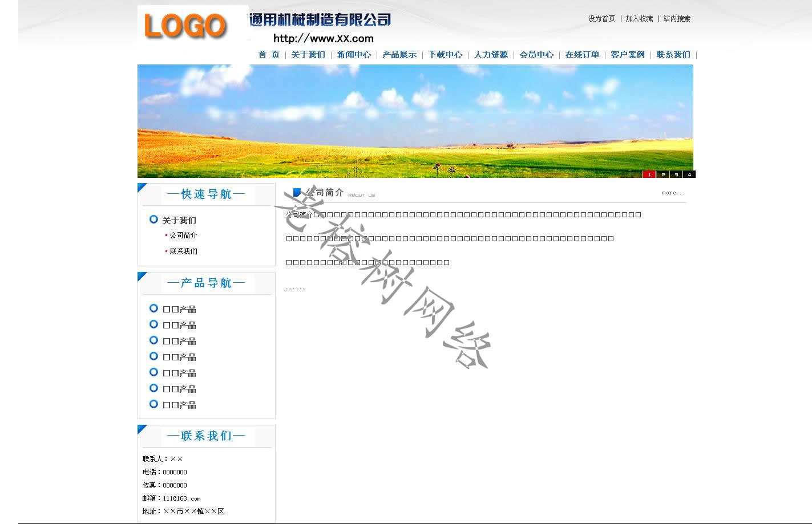This screenshot has width=812, height=524.
Task: Click the email 111@163.com
Action: point(182,498)
